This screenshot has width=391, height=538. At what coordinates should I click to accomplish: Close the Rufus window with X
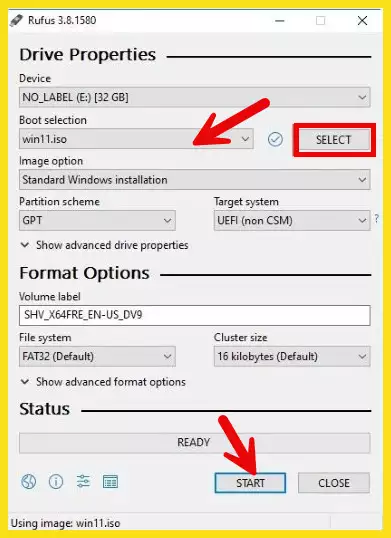[x=362, y=21]
